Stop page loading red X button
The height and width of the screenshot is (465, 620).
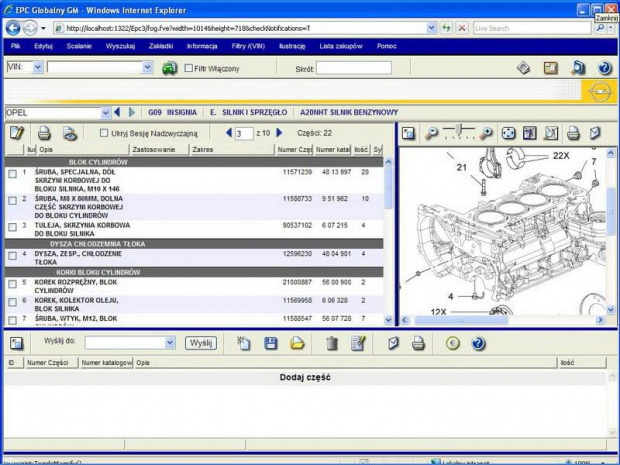[x=461, y=28]
